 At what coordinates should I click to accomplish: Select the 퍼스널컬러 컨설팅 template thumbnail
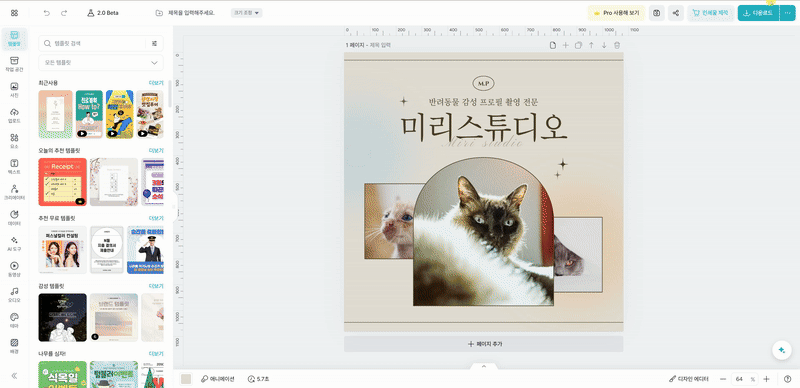tap(63, 250)
